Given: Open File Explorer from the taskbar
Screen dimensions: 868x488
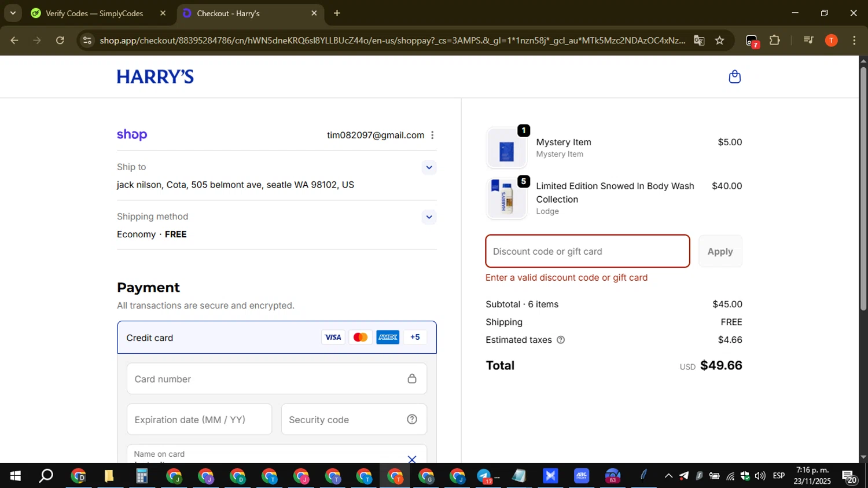Looking at the screenshot, I should [x=109, y=476].
